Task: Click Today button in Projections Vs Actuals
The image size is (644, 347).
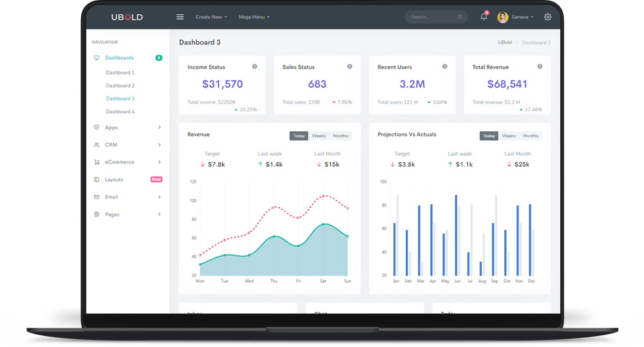Action: [489, 136]
